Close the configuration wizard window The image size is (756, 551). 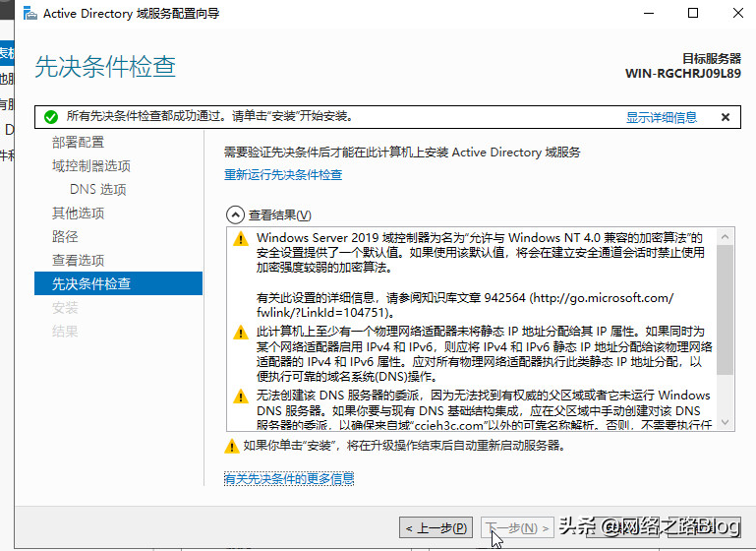click(x=737, y=13)
